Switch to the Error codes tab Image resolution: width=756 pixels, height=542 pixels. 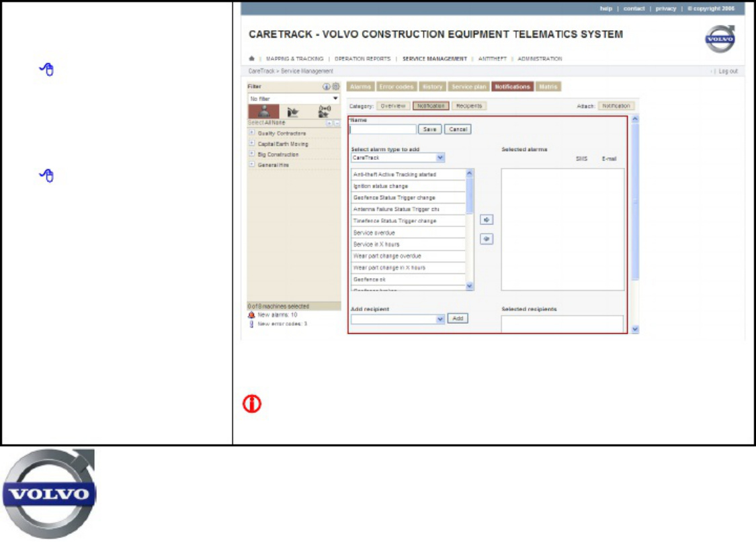tap(396, 87)
